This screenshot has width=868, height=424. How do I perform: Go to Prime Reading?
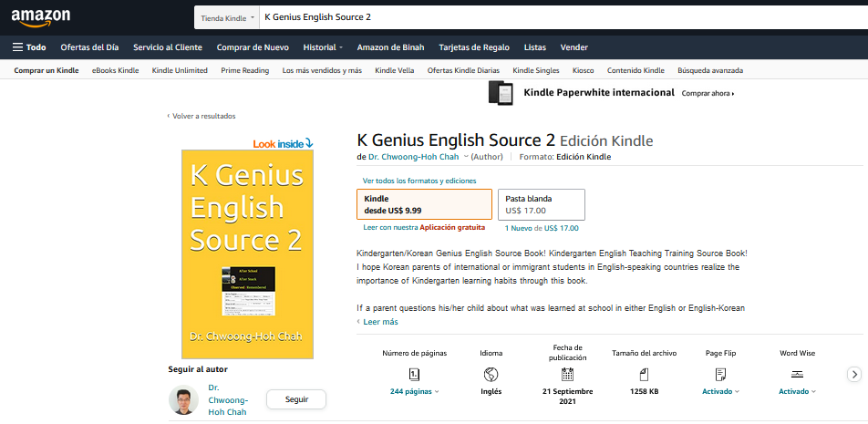(244, 70)
